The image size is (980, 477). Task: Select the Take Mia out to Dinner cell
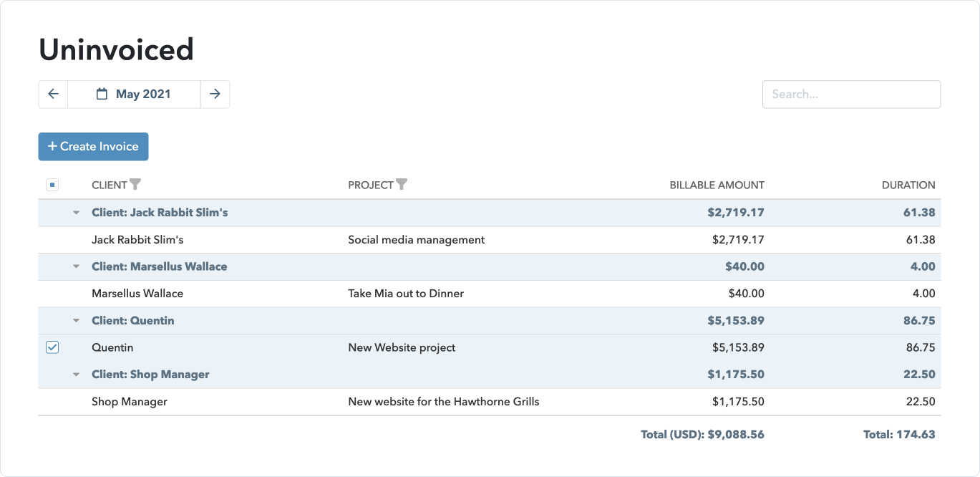coord(406,294)
